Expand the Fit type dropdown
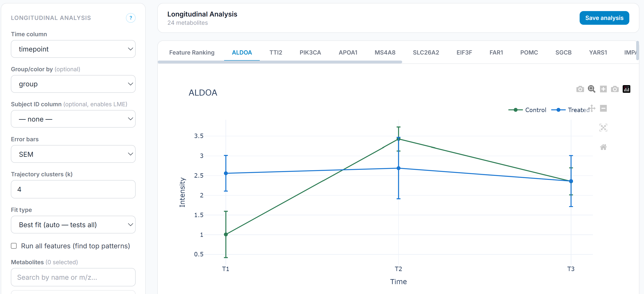Screen dimensions: 644x294 (x=73, y=225)
